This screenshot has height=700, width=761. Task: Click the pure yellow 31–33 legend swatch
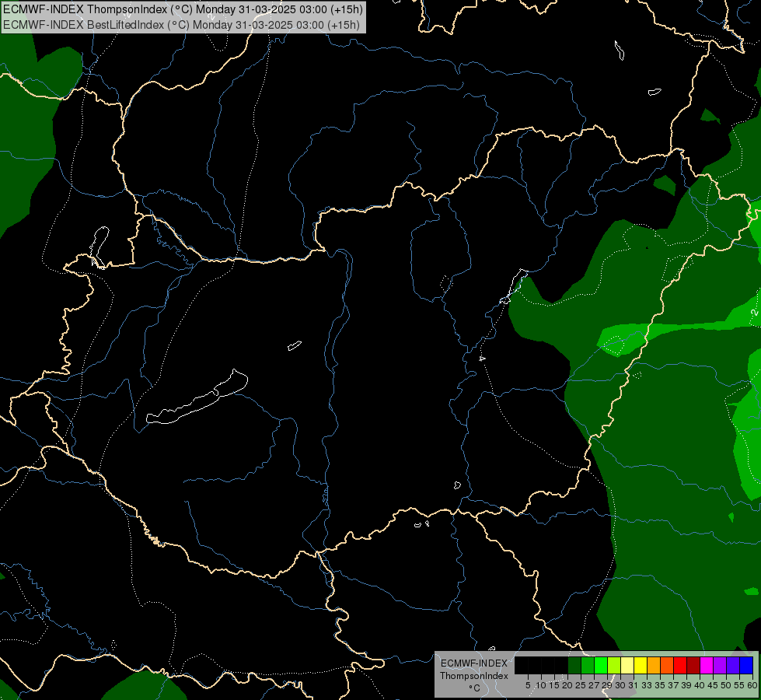click(641, 665)
